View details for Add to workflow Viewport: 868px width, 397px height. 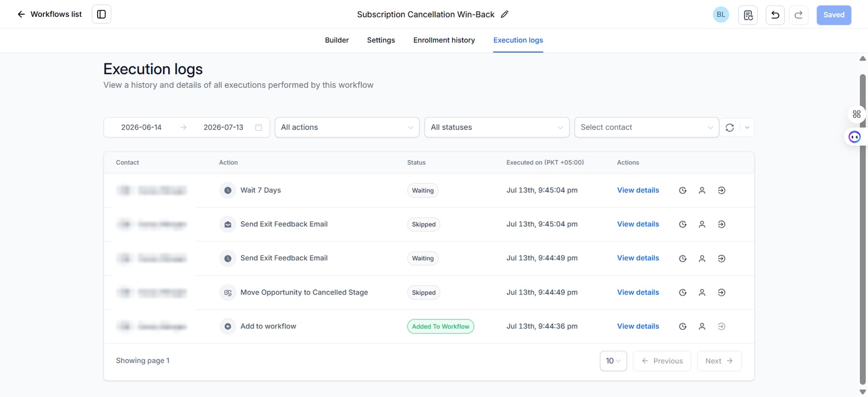(638, 326)
